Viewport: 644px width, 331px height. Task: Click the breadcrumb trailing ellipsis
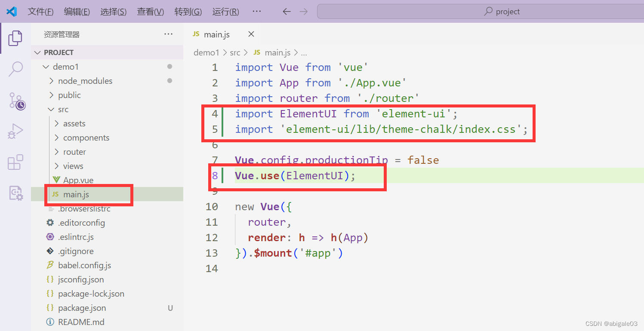point(304,53)
